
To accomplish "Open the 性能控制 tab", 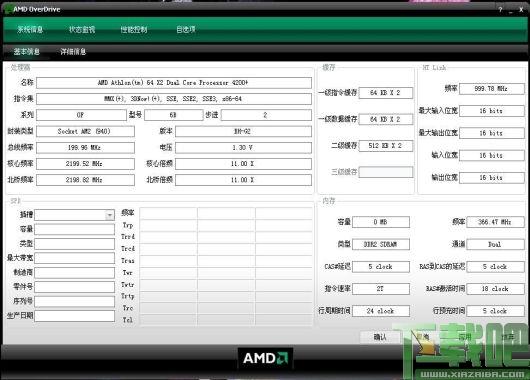I will 134,30.
